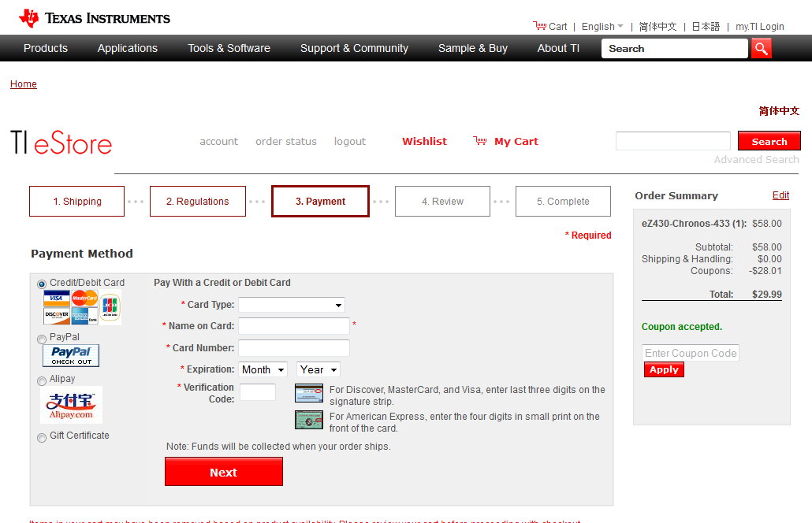
Task: Focus the top navigation Search field
Action: (x=675, y=49)
